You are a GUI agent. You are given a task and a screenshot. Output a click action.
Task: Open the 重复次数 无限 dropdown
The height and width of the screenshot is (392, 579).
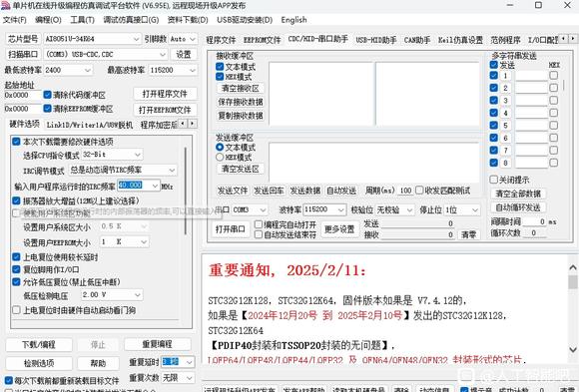coord(178,378)
